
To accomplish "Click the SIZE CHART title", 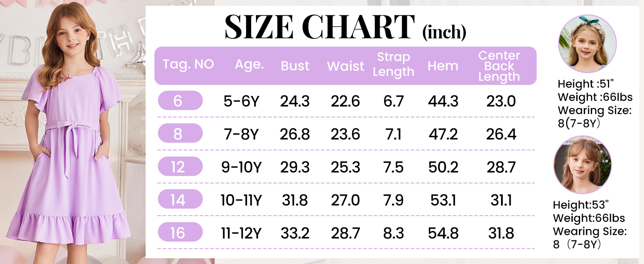I will [x=320, y=27].
